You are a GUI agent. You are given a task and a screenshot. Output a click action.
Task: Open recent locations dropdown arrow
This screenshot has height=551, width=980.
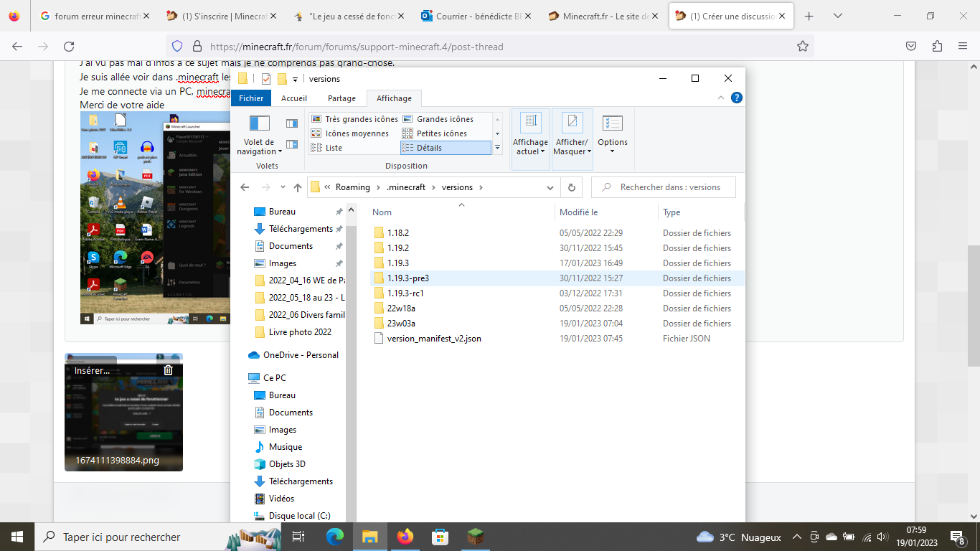tap(283, 187)
